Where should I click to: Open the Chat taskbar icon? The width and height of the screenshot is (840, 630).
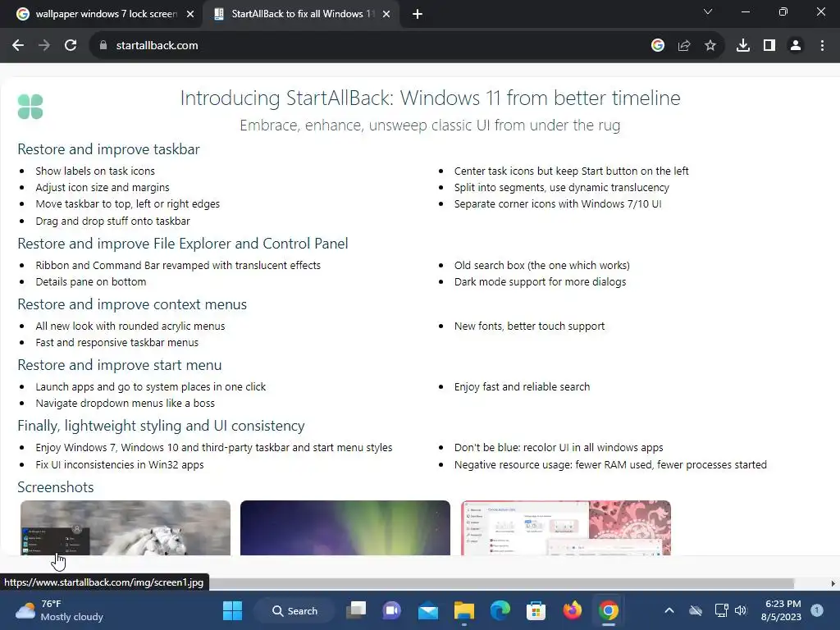[391, 610]
